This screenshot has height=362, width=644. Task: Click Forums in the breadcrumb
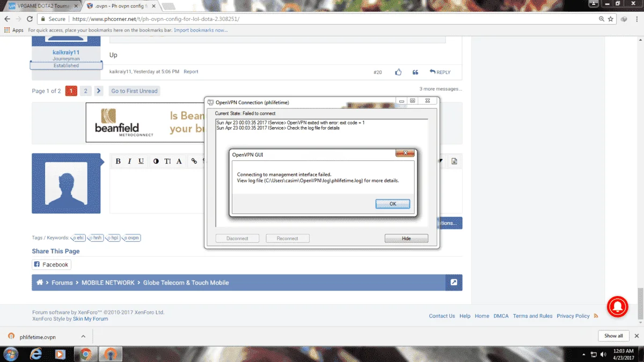coord(62,283)
